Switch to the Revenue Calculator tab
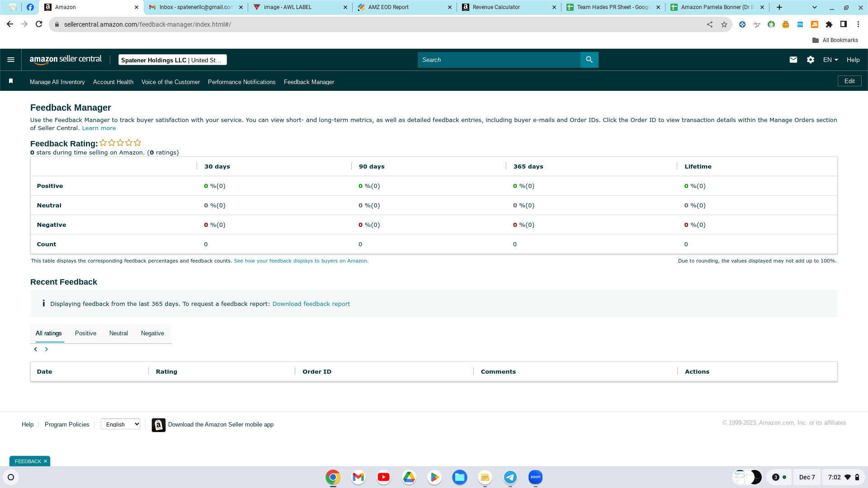The width and height of the screenshot is (868, 488). [509, 7]
